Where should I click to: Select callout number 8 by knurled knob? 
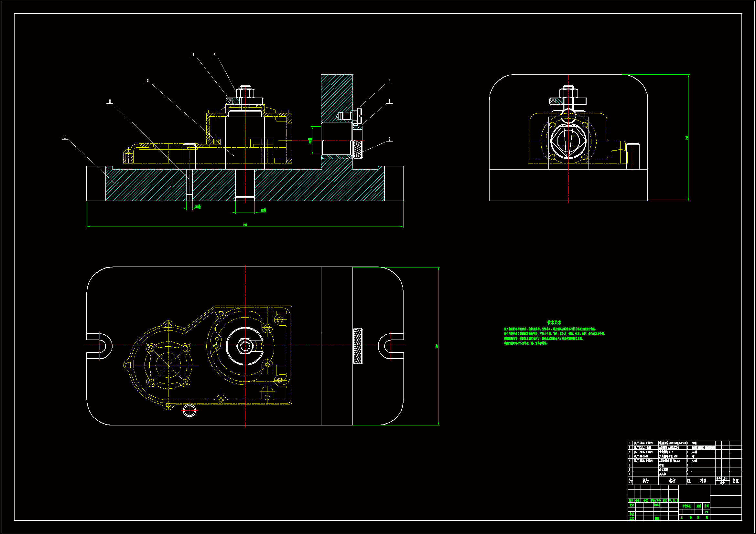tap(389, 139)
